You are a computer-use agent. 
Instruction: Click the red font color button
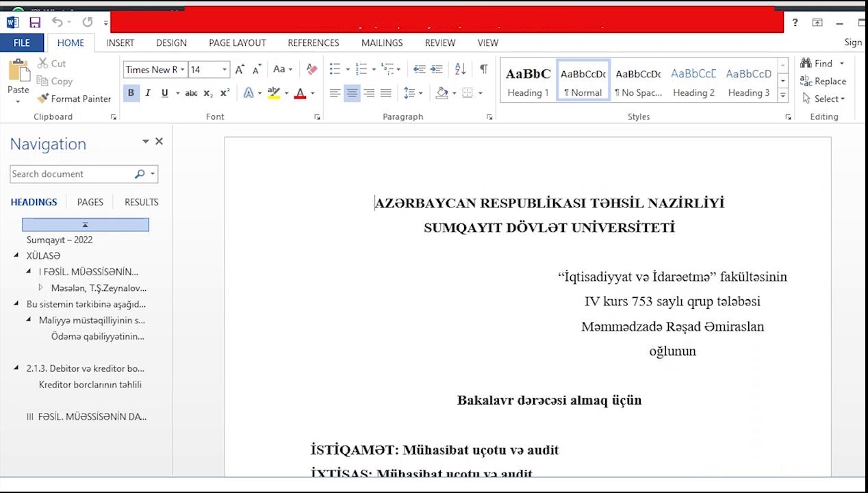(x=300, y=93)
